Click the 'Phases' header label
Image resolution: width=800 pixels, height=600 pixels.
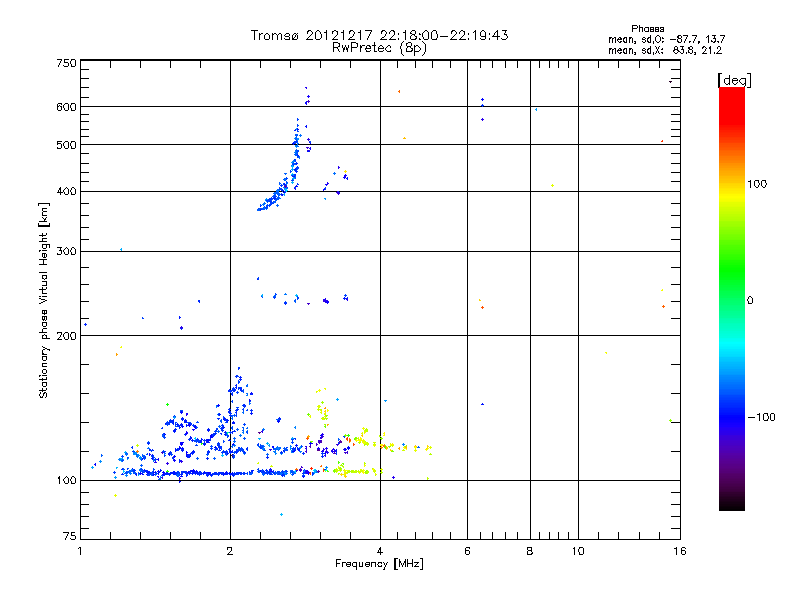[647, 29]
